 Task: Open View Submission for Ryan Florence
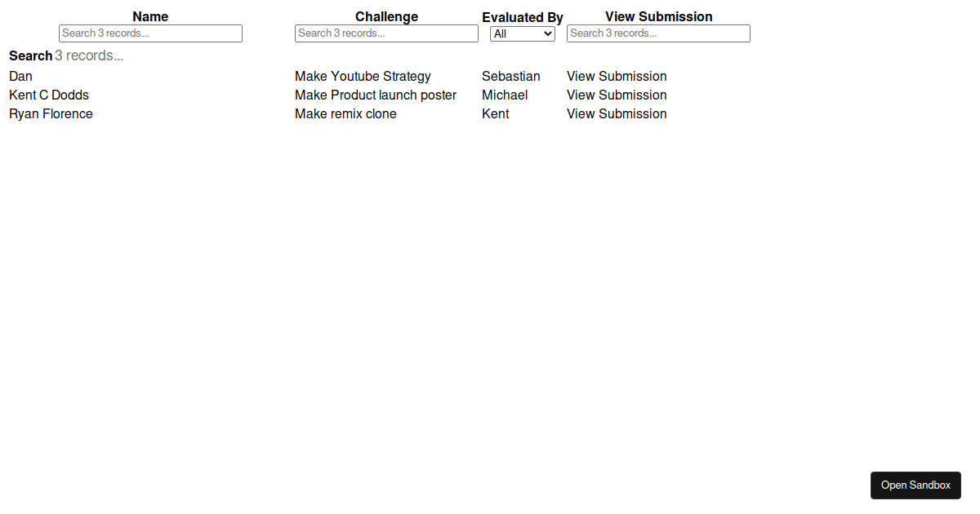click(617, 114)
